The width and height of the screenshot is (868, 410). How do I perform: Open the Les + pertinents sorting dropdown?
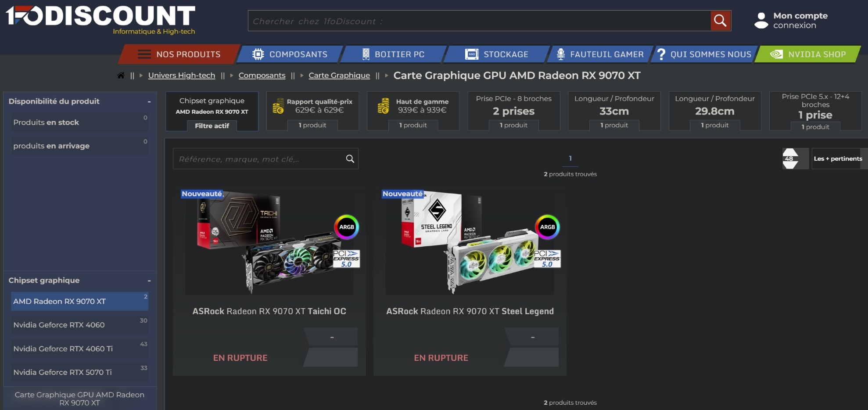tap(839, 158)
